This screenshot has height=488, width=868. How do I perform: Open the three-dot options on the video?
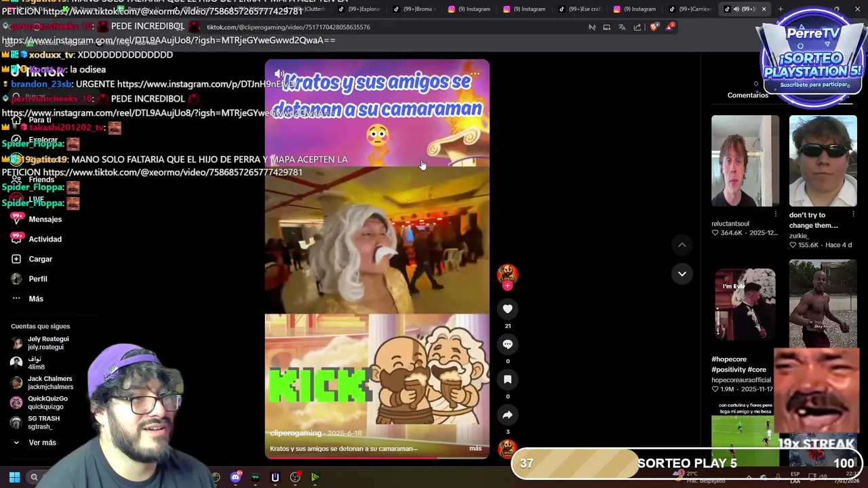(475, 73)
